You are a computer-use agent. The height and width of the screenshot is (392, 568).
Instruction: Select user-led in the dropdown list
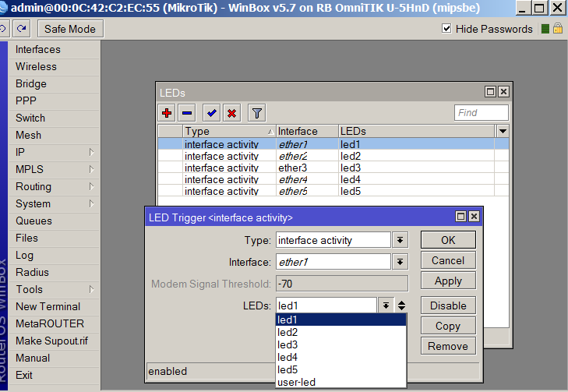click(x=340, y=382)
